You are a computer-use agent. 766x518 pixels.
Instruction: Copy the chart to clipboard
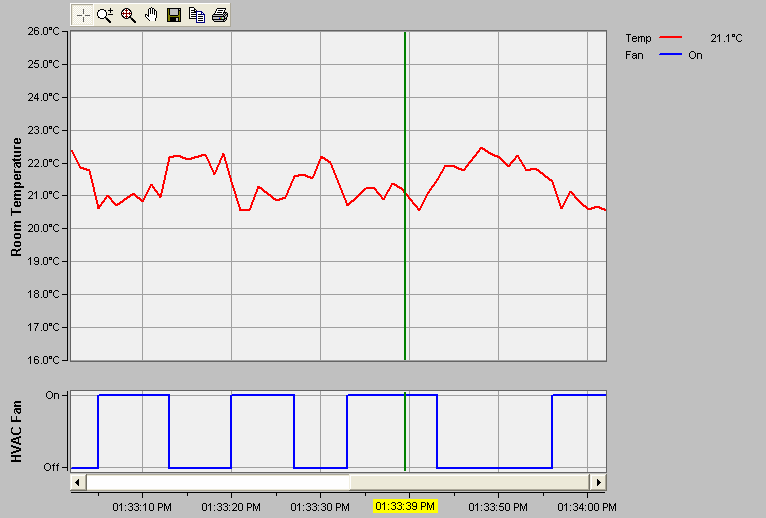coord(197,15)
